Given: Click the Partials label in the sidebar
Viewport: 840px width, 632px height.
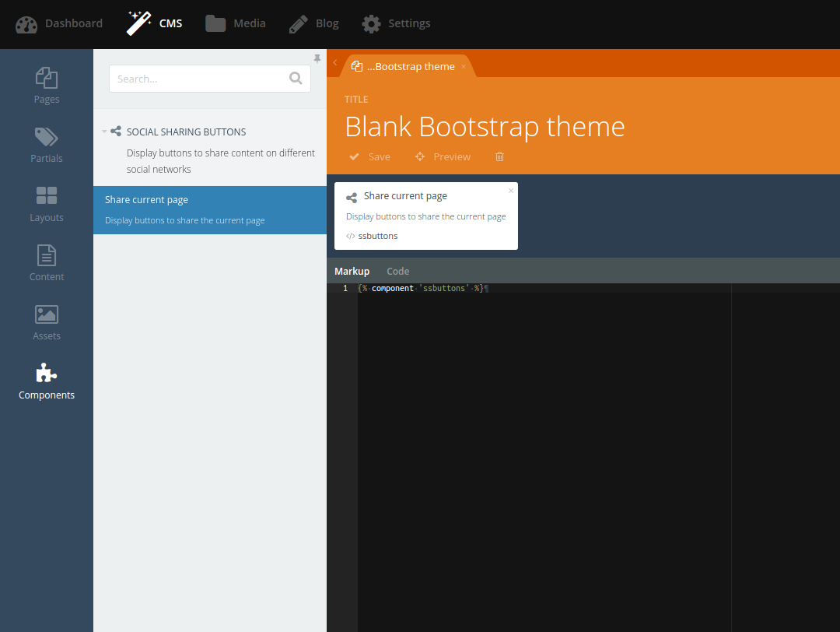Looking at the screenshot, I should pos(47,158).
